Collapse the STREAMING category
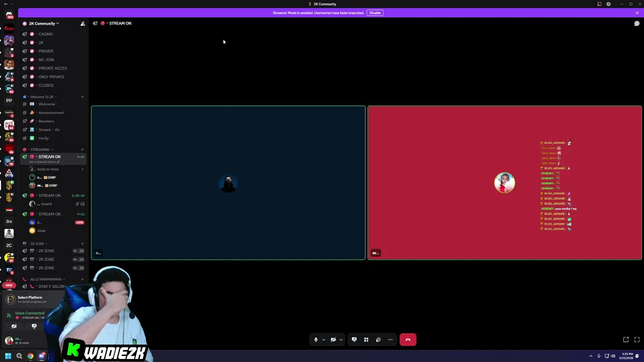 (x=39, y=149)
